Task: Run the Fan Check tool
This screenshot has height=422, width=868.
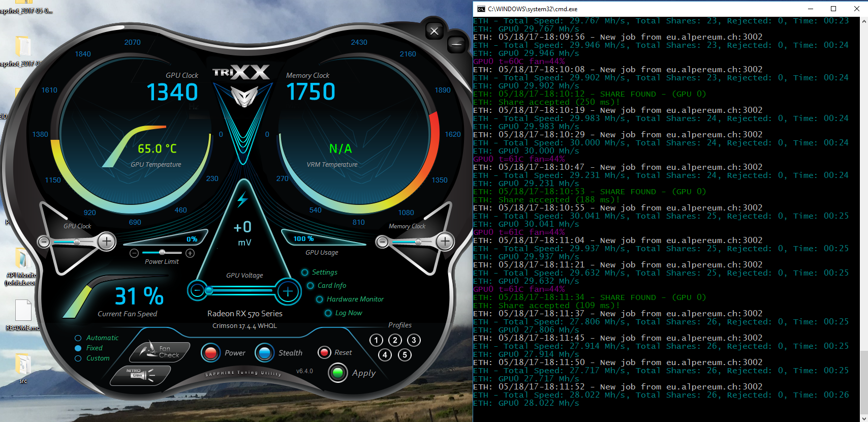Action: click(160, 351)
